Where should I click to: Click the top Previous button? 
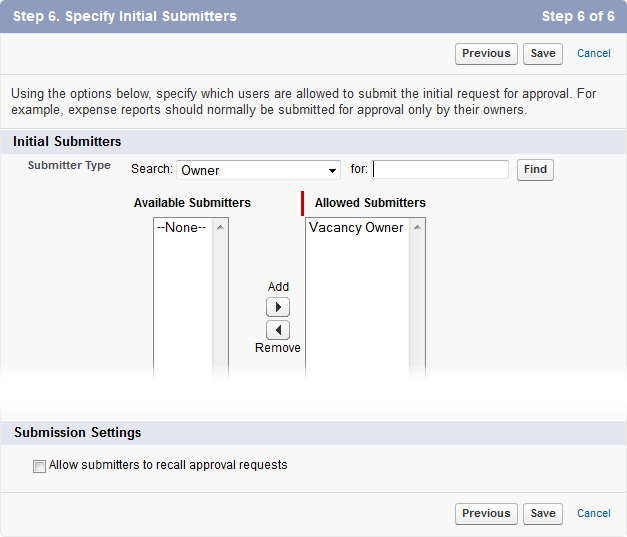point(486,54)
